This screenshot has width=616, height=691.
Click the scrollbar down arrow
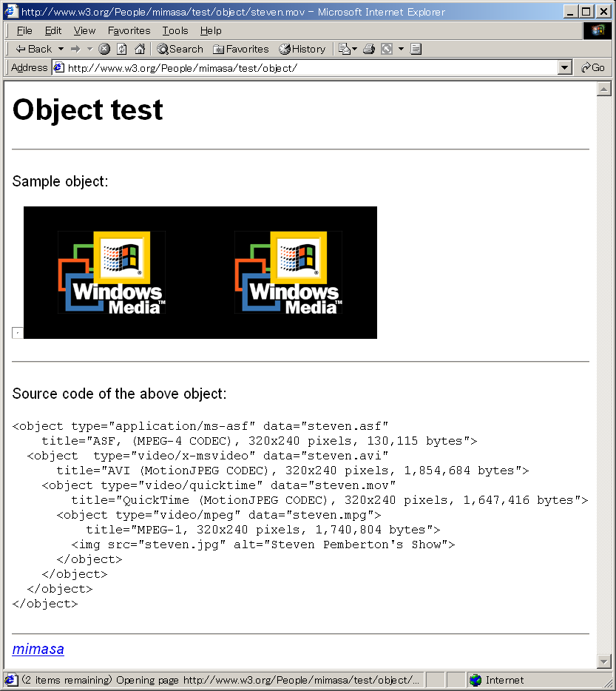[603, 661]
